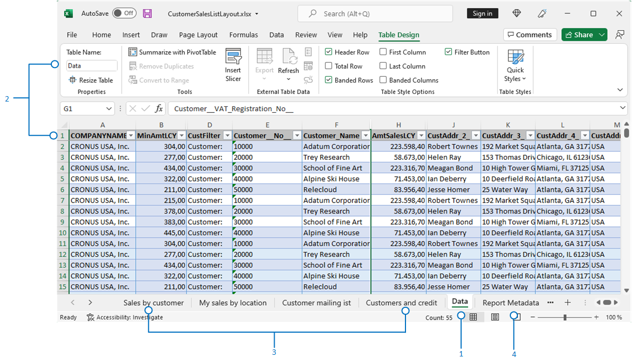Expand the Name Box dropdown

[109, 109]
